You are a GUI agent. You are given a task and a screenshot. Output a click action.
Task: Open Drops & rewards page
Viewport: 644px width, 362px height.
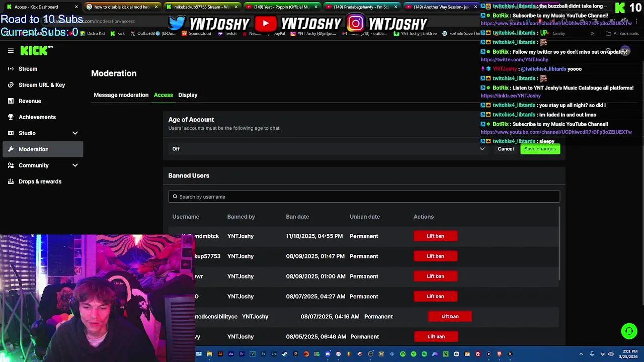pyautogui.click(x=43, y=182)
